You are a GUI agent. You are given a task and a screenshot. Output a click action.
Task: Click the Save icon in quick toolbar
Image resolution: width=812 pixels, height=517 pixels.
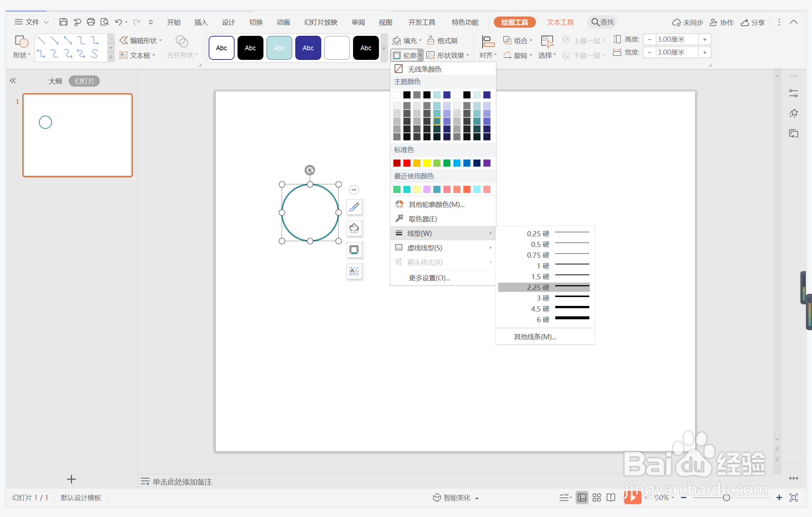63,22
